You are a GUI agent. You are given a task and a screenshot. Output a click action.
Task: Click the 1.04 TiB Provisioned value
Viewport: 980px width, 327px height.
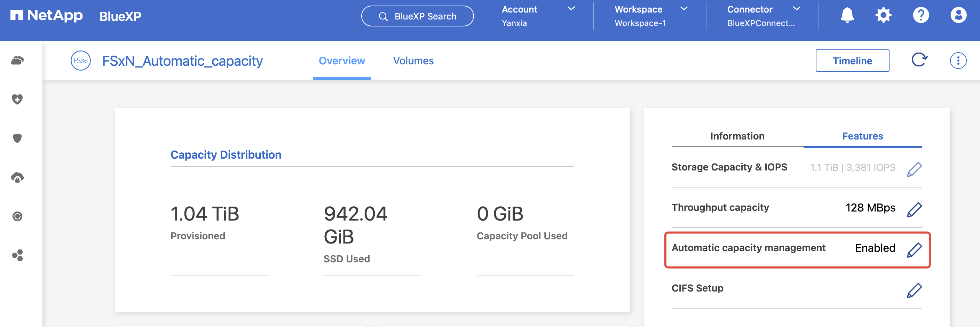tap(205, 214)
